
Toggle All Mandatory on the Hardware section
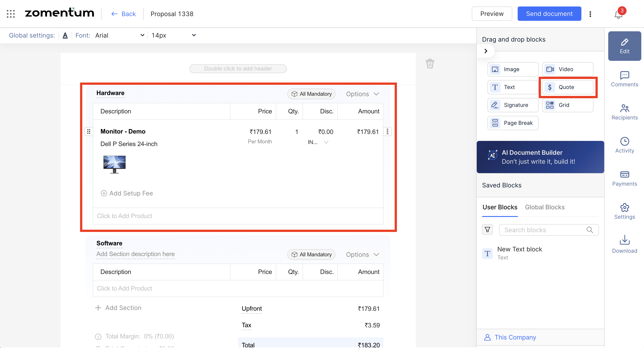coord(311,94)
